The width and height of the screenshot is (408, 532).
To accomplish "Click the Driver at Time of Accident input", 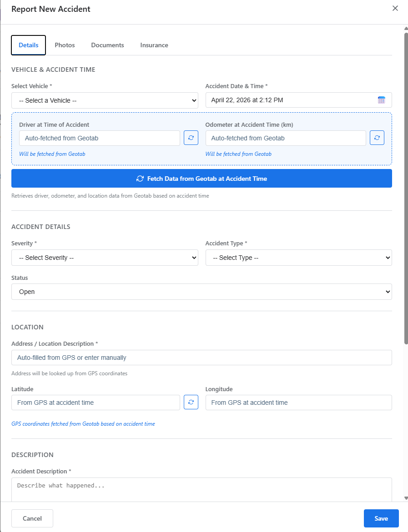I will point(100,138).
